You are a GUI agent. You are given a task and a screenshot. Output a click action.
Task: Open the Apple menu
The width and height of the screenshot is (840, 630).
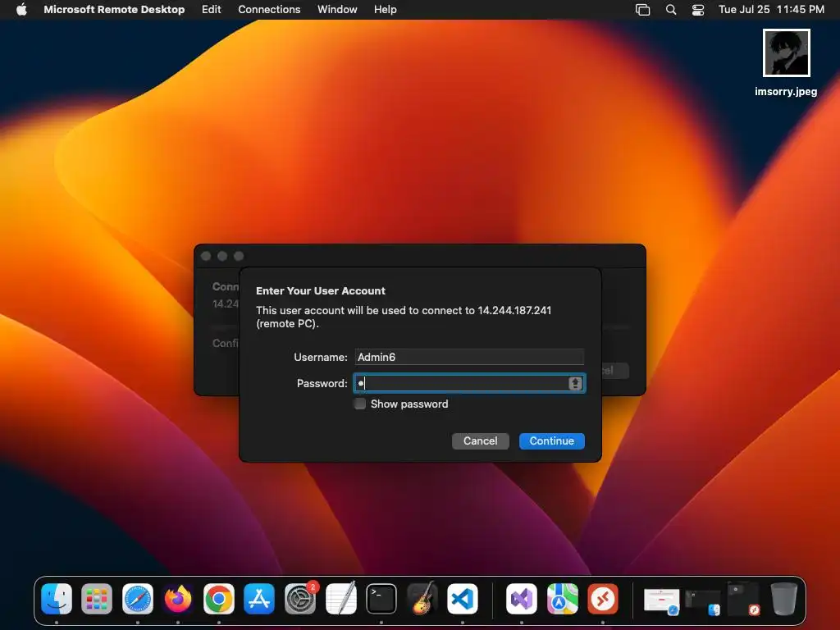pos(21,10)
